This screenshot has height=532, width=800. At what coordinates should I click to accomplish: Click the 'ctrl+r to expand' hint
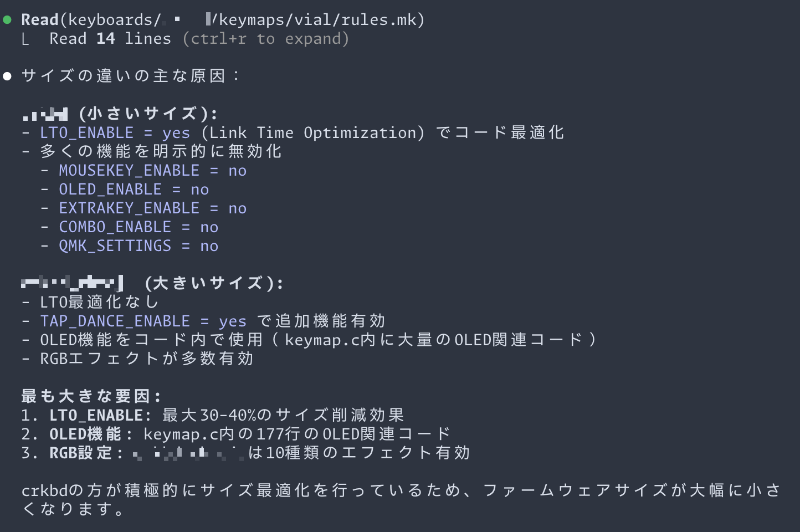265,39
